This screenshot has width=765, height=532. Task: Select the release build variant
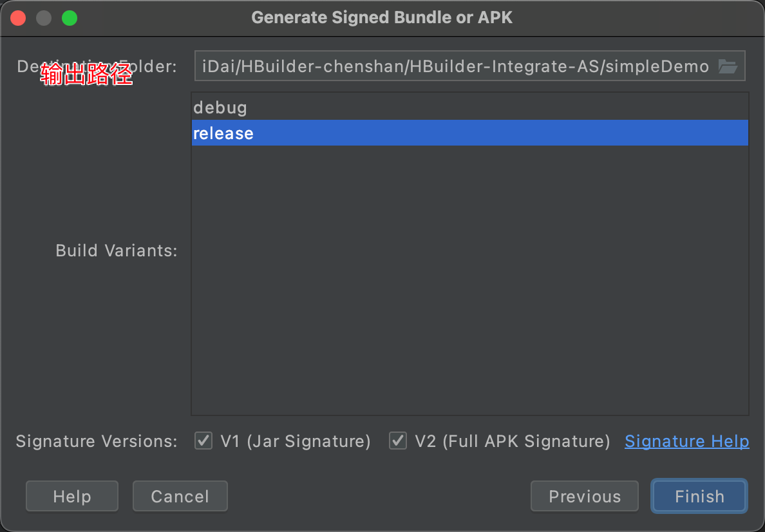tap(223, 133)
